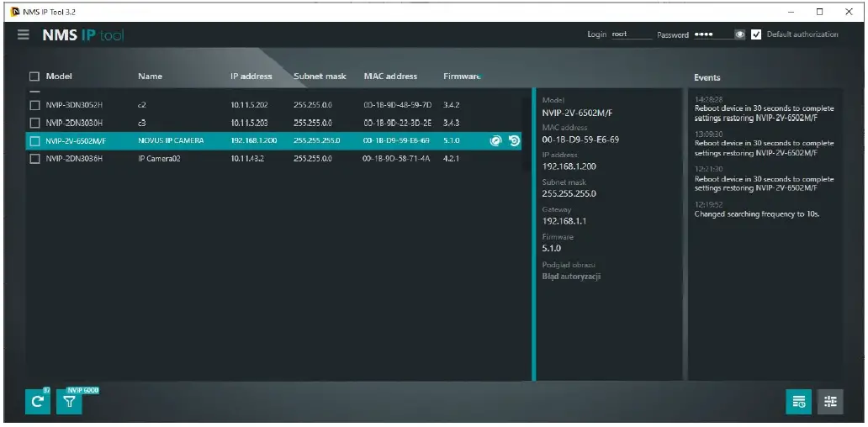Click the NMS IP Tool title bar icon
The height and width of the screenshot is (427, 868).
pos(15,12)
